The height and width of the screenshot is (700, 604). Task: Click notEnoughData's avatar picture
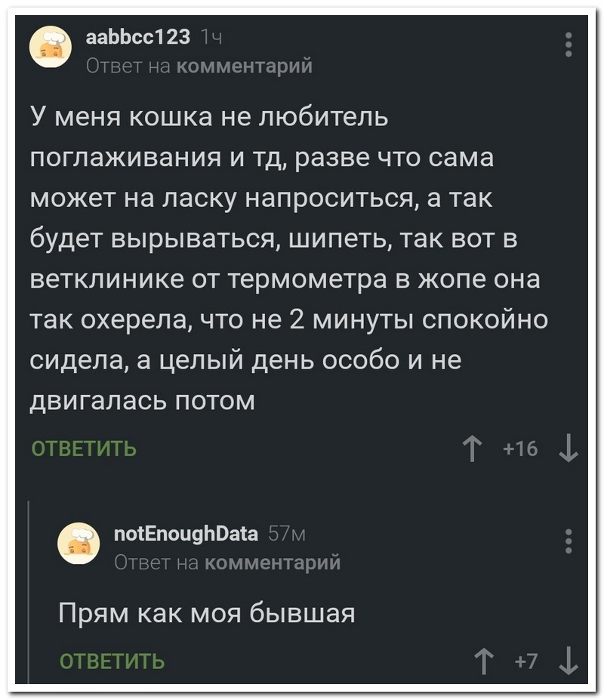pyautogui.click(x=79, y=541)
